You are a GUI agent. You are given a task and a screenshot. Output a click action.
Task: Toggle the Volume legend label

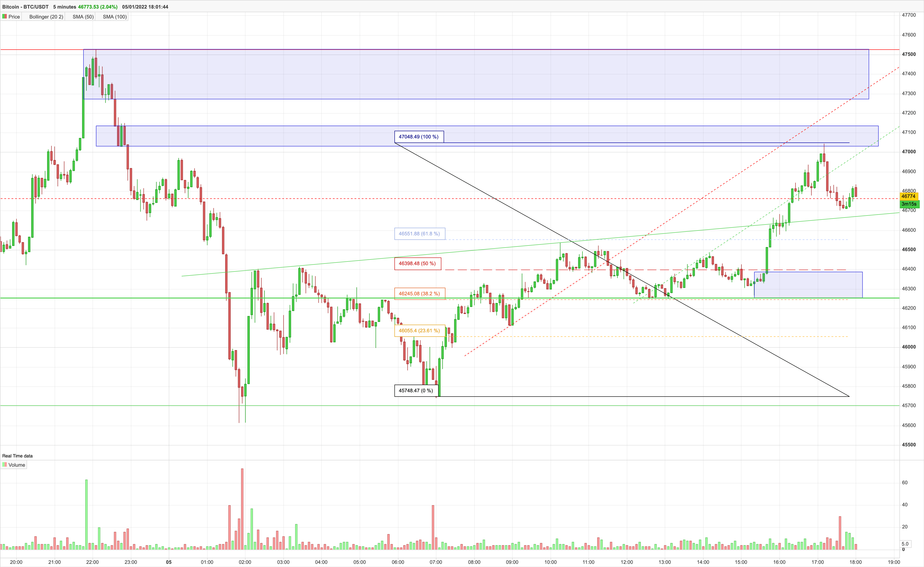(17, 465)
